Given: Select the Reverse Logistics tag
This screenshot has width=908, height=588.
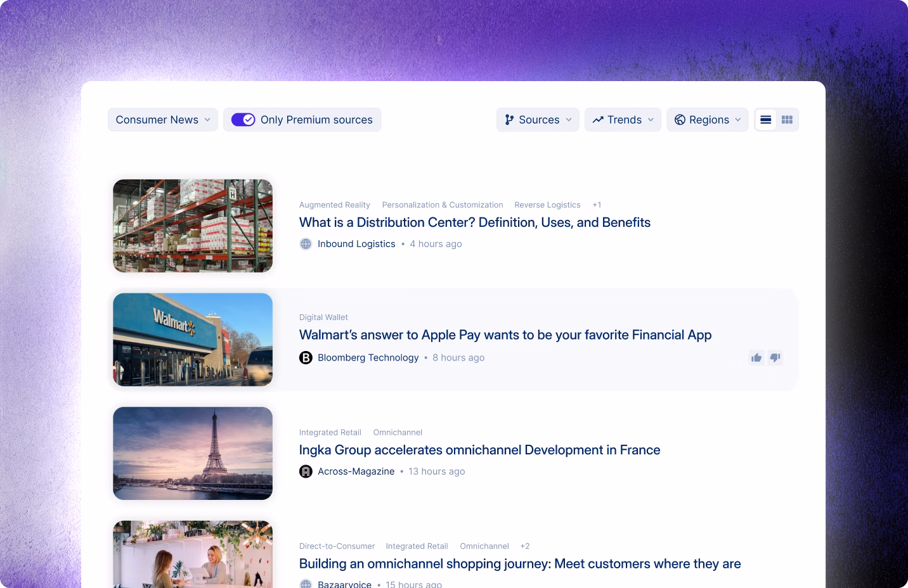Looking at the screenshot, I should click(x=547, y=205).
